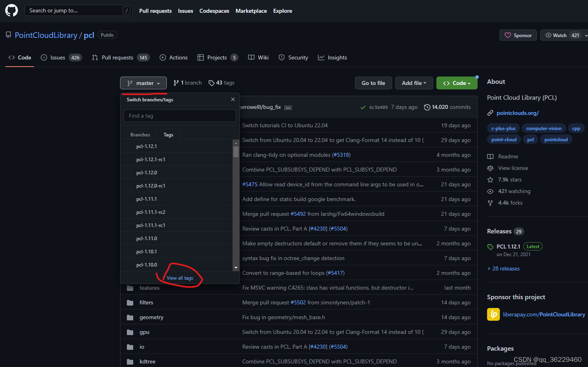Click the 421 watching eye icon
This screenshot has width=588, height=367.
point(490,191)
